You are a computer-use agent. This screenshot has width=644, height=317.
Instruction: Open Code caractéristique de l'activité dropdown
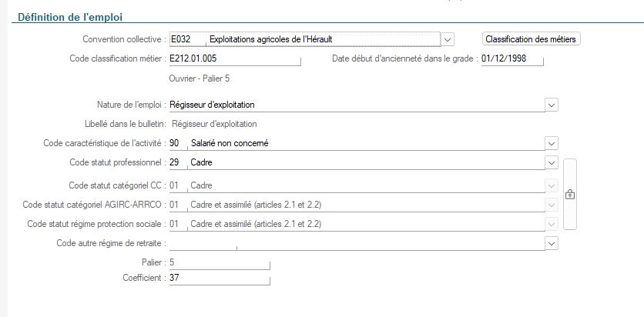[551, 143]
